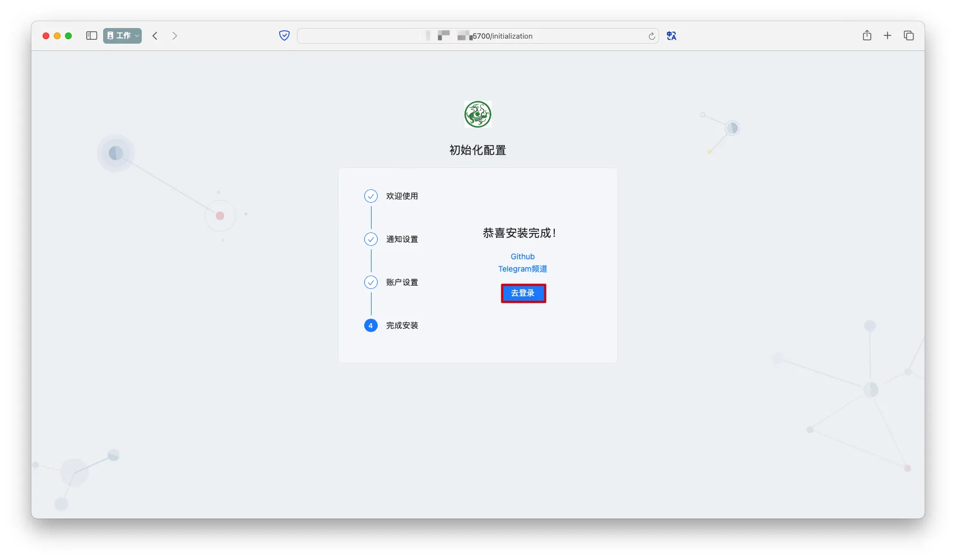
Task: Open the Telegram频道 link
Action: pos(522,269)
